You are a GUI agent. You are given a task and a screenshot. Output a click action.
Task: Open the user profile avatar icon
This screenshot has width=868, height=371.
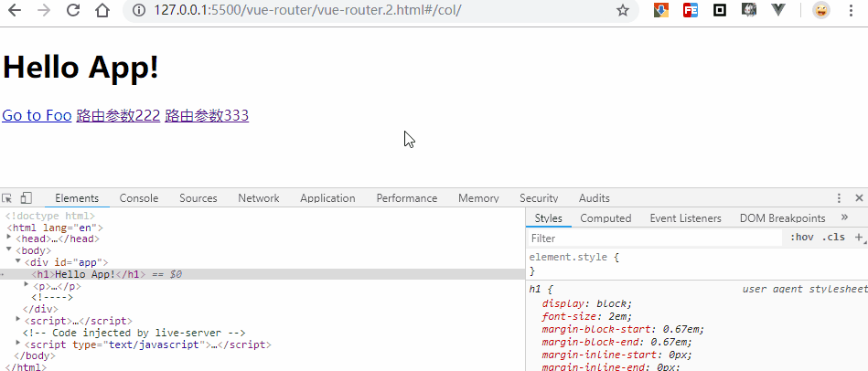[x=821, y=10]
